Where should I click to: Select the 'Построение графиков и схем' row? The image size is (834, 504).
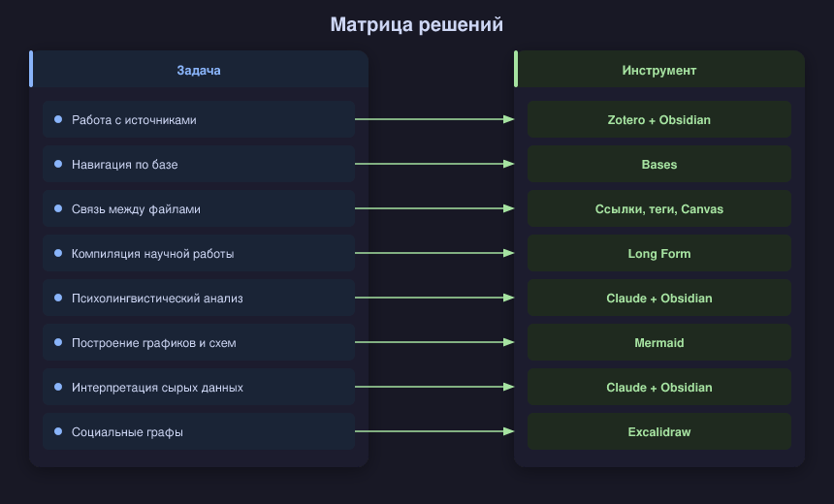click(199, 343)
